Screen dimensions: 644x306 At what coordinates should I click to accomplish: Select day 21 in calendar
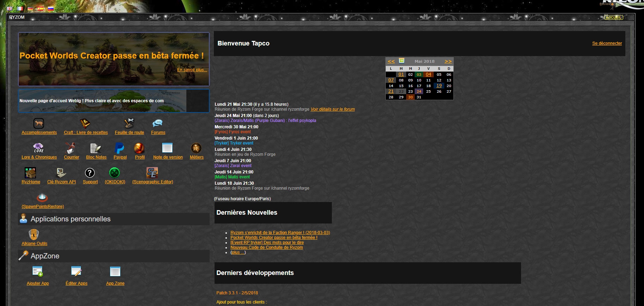click(x=391, y=91)
